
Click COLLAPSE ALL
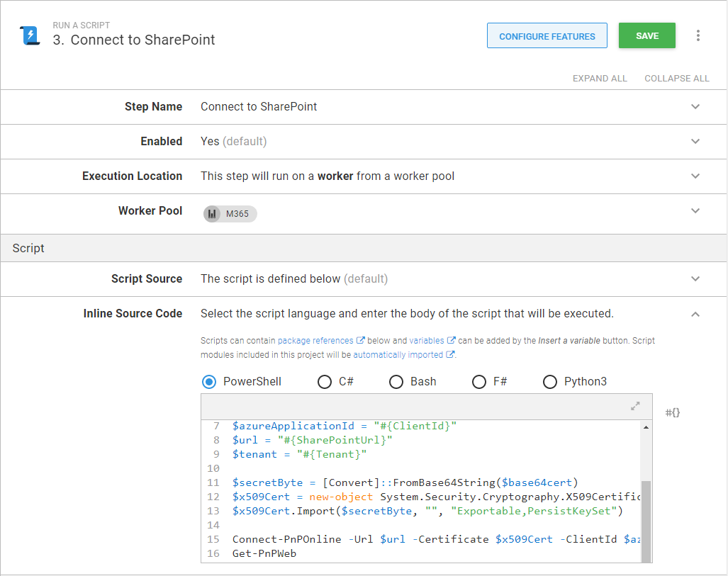[x=676, y=78]
